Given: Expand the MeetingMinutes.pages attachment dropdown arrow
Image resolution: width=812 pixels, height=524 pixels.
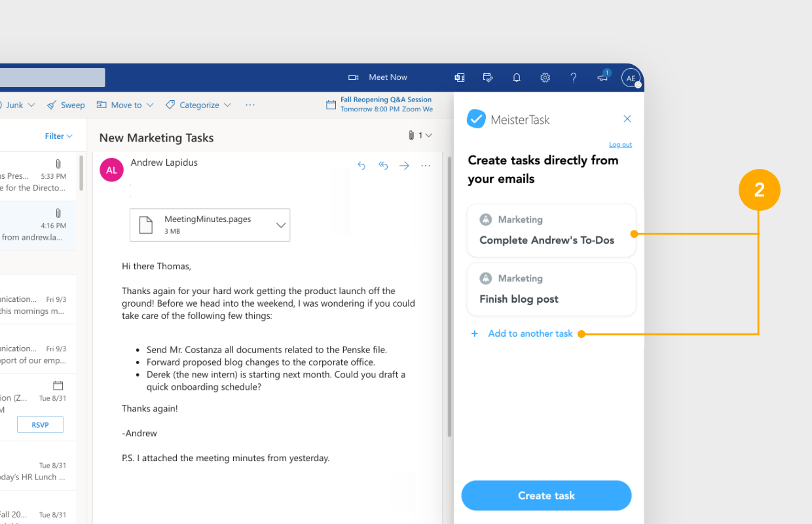Looking at the screenshot, I should coord(282,225).
